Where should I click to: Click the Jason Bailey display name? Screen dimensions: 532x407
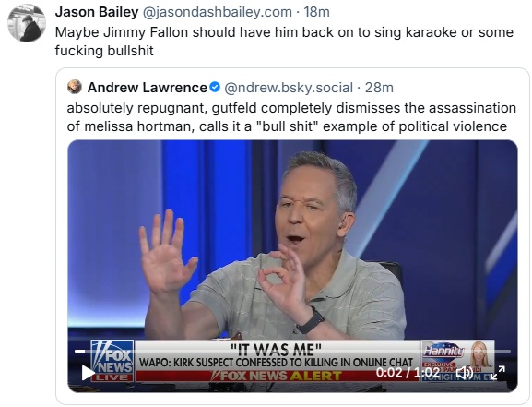[97, 12]
